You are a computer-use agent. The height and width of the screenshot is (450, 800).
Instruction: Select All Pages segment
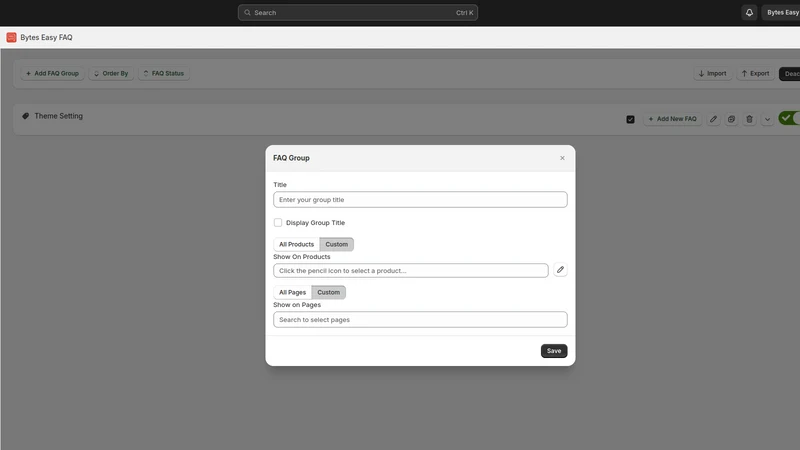coord(292,292)
